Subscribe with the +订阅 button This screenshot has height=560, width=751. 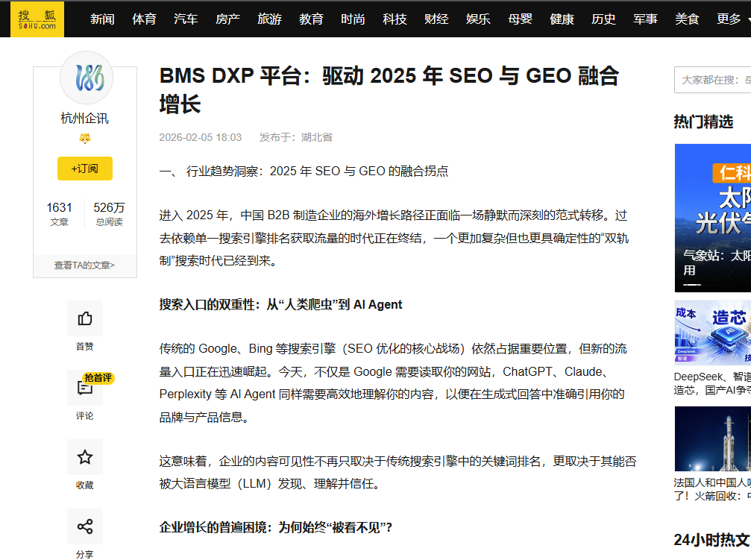coord(85,169)
